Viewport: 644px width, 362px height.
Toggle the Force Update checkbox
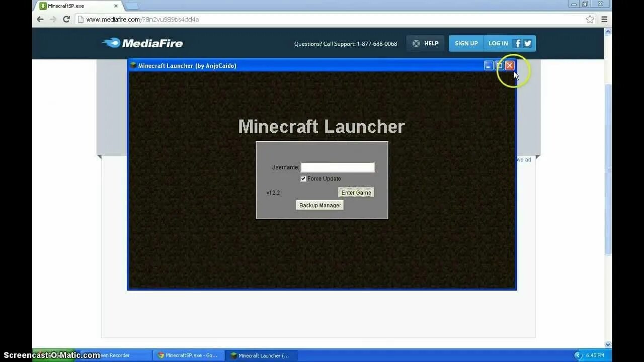coord(303,178)
